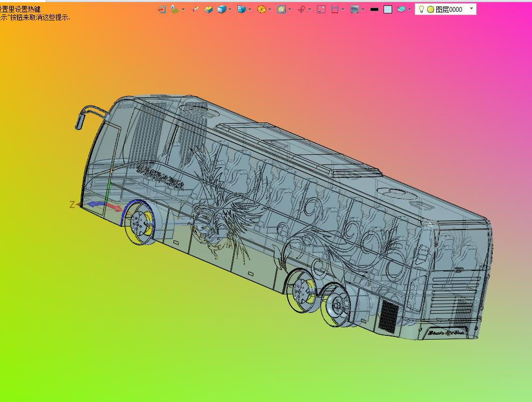Click the red axis arrow of triad

coord(115,207)
